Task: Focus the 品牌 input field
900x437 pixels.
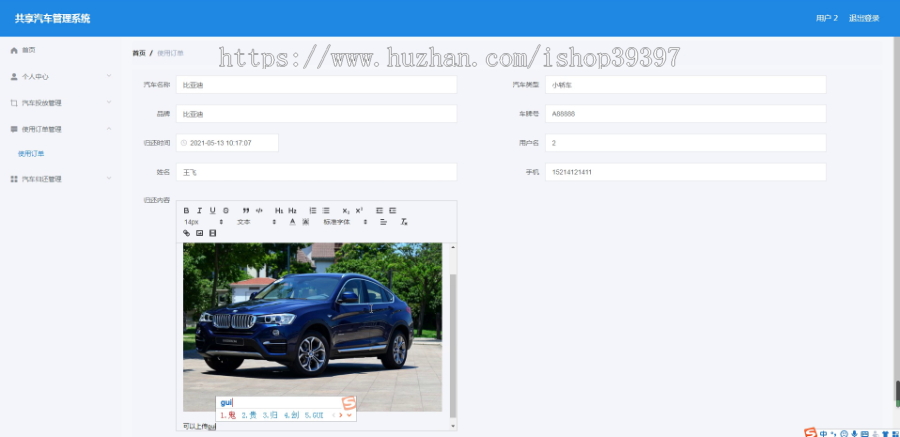Action: tap(316, 114)
